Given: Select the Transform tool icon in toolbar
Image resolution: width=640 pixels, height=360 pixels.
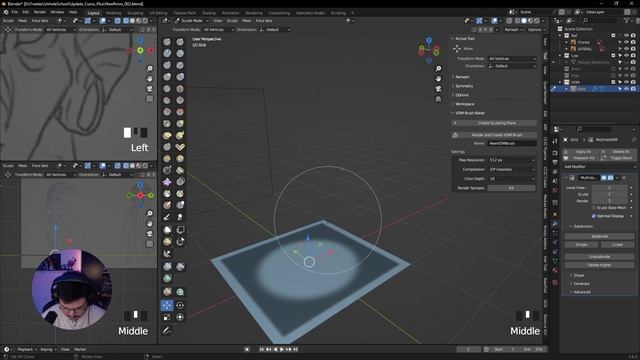Looking at the screenshot, I should coord(180,317).
